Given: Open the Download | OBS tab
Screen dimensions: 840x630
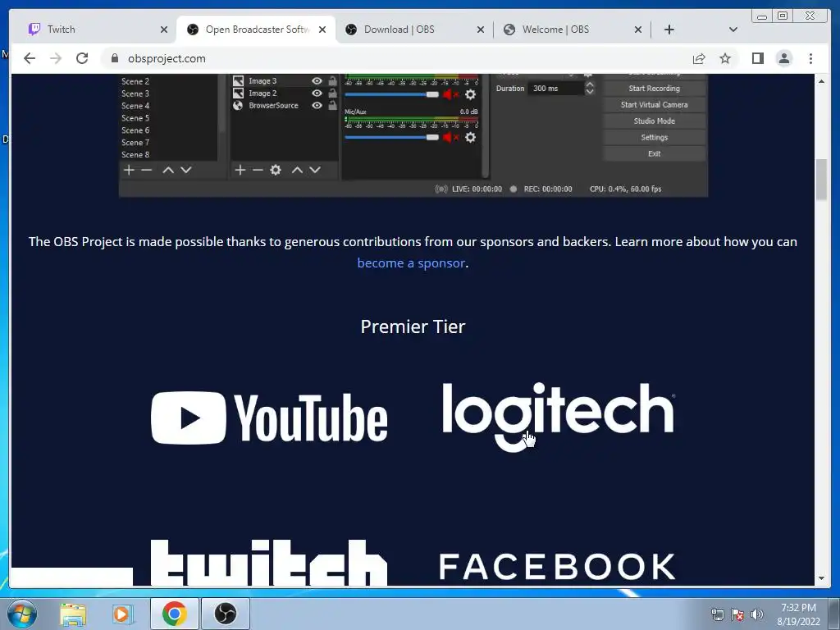Looking at the screenshot, I should pos(414,30).
